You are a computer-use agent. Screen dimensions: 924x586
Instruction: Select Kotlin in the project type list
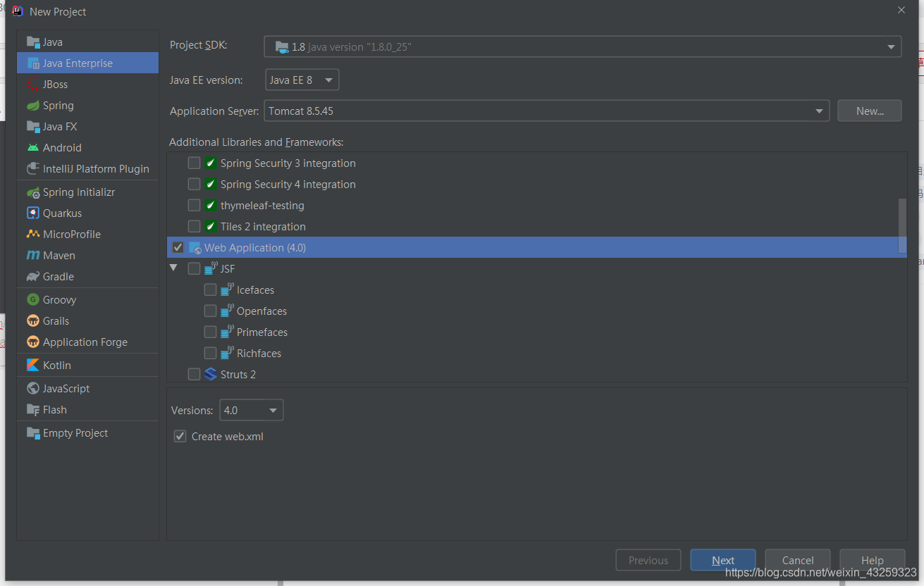point(88,366)
